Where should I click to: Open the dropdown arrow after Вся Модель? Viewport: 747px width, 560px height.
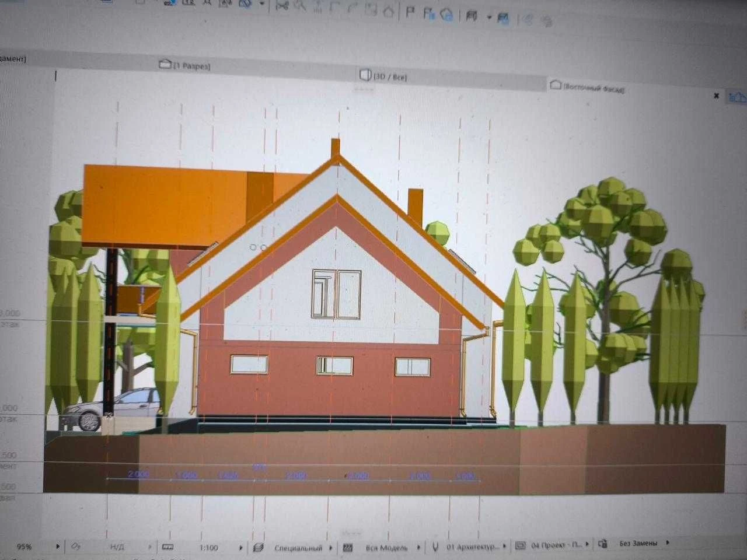pyautogui.click(x=418, y=547)
